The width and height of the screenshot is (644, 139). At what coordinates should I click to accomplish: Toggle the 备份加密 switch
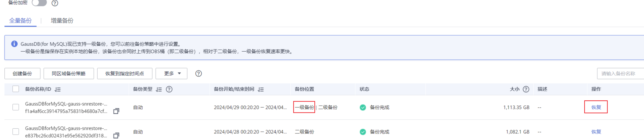click(x=39, y=3)
